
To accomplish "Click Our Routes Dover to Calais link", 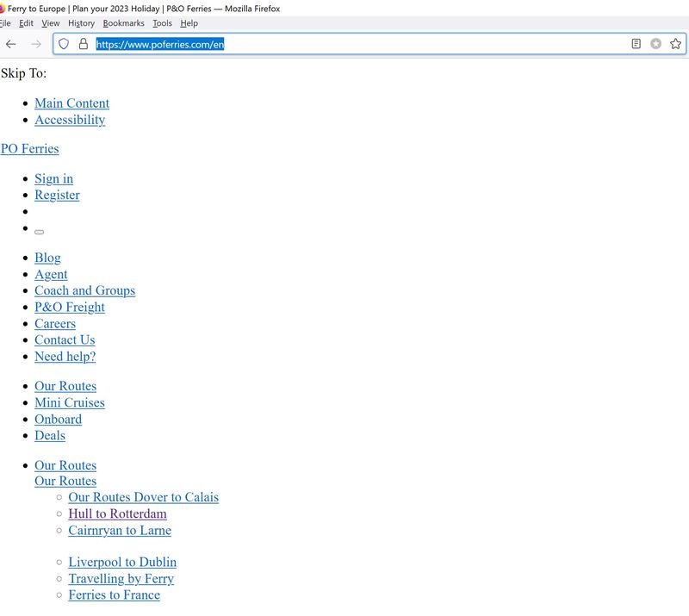I will 144,497.
